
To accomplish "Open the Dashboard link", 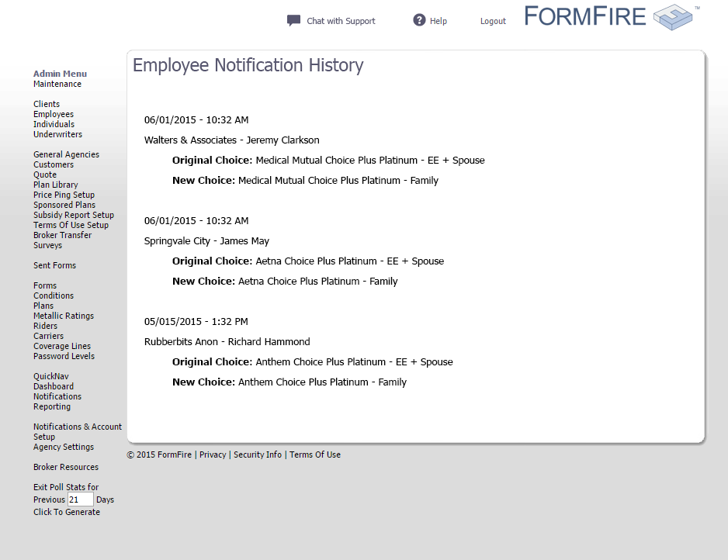I will coord(54,386).
